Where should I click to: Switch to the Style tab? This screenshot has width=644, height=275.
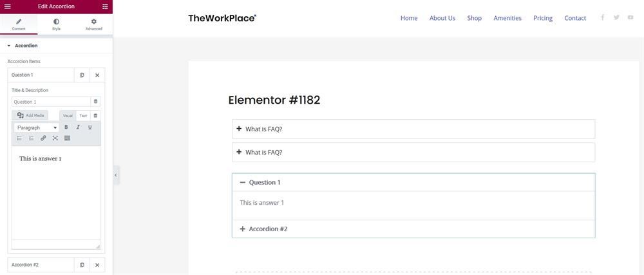(56, 24)
